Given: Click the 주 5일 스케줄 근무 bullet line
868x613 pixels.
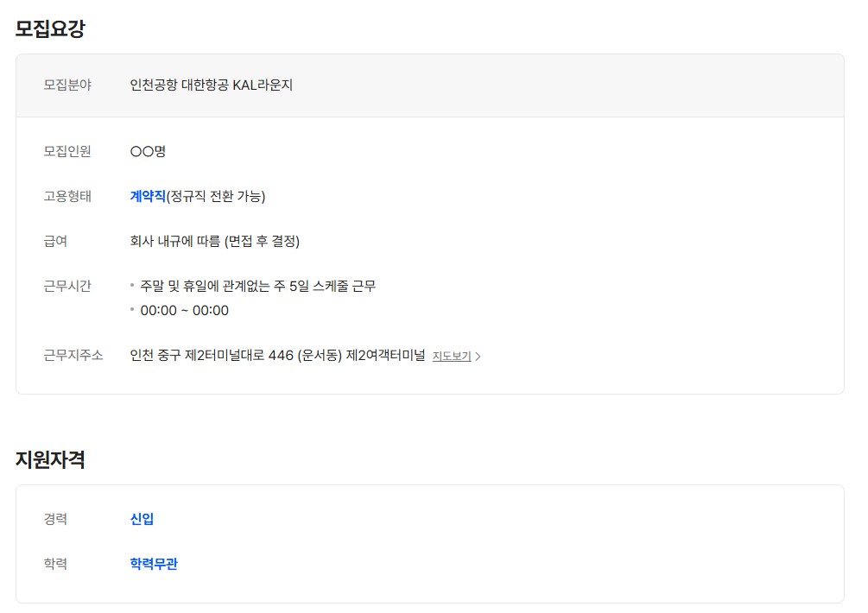Looking at the screenshot, I should pos(257,286).
